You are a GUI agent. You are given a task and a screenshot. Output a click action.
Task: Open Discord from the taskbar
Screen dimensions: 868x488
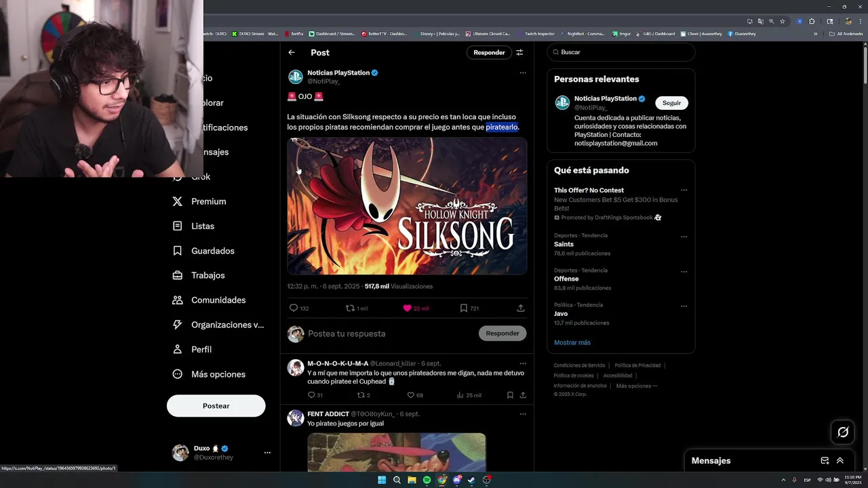pyautogui.click(x=456, y=480)
